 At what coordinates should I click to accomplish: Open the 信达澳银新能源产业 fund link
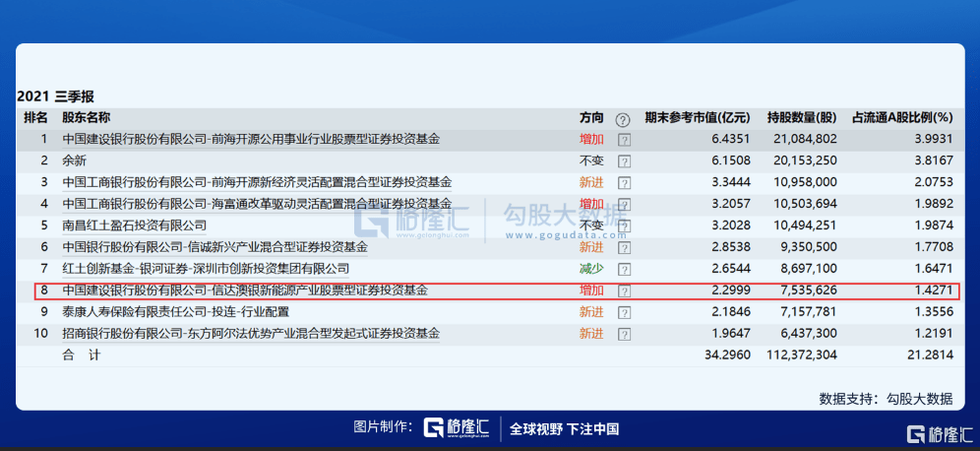pyautogui.click(x=245, y=290)
